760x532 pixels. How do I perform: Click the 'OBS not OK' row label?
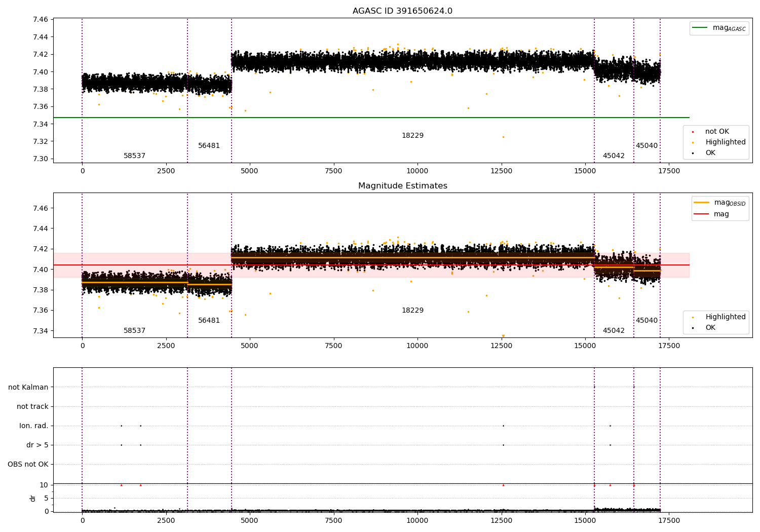coord(28,465)
